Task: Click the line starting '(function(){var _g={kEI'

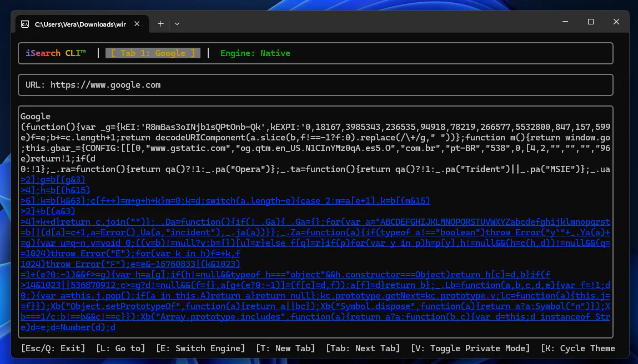Action: coord(315,127)
